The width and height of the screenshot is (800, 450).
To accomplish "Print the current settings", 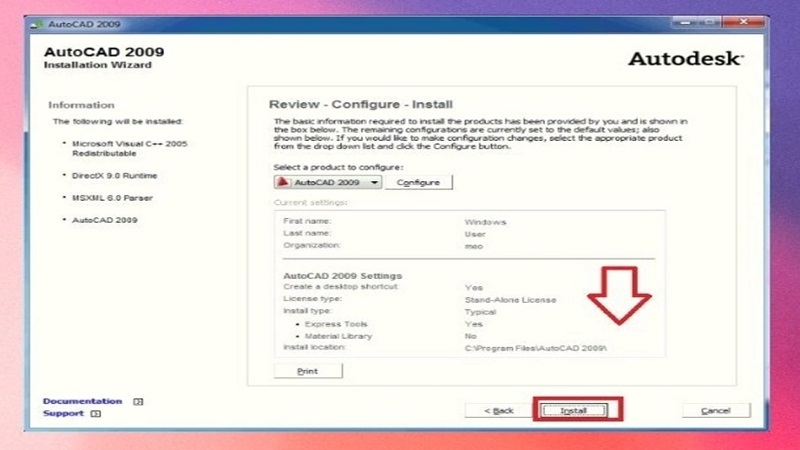I will click(x=308, y=371).
